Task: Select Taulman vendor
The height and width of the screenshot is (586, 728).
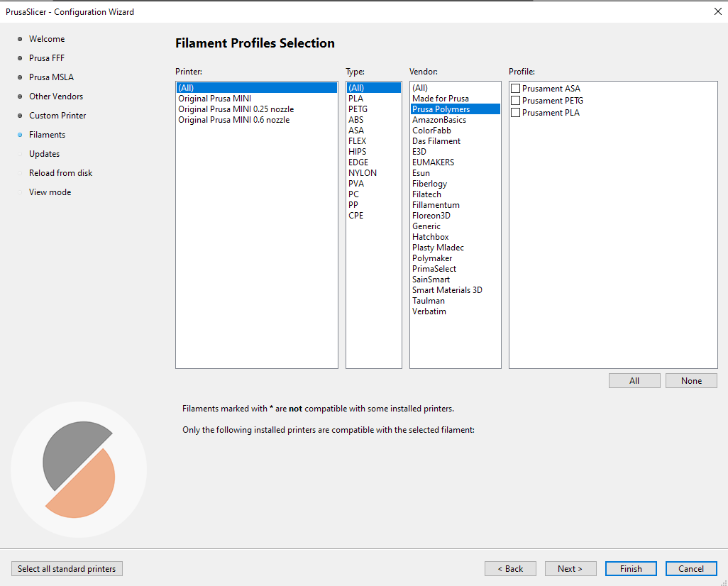Action: [x=456, y=301]
